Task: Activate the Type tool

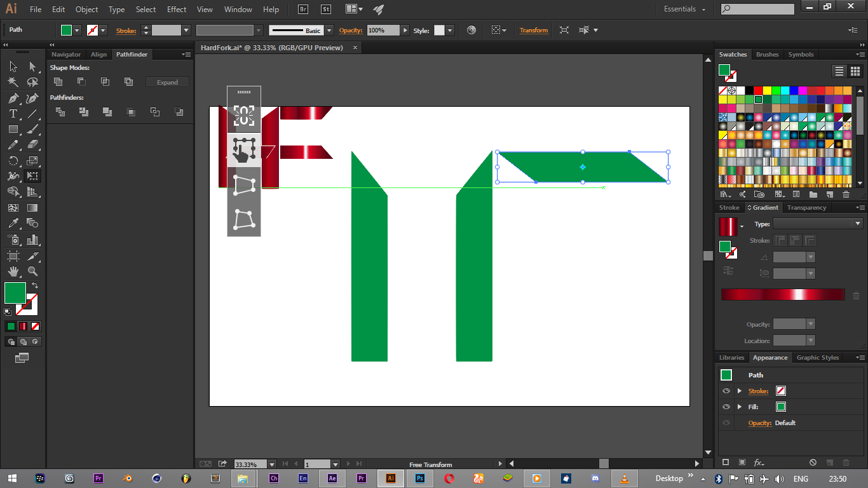Action: click(13, 114)
